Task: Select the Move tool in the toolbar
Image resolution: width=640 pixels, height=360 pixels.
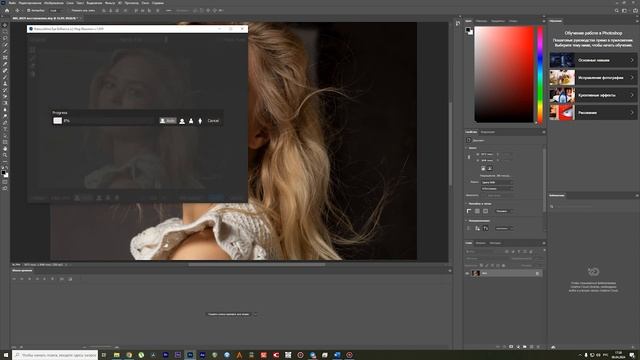Action: [x=5, y=25]
